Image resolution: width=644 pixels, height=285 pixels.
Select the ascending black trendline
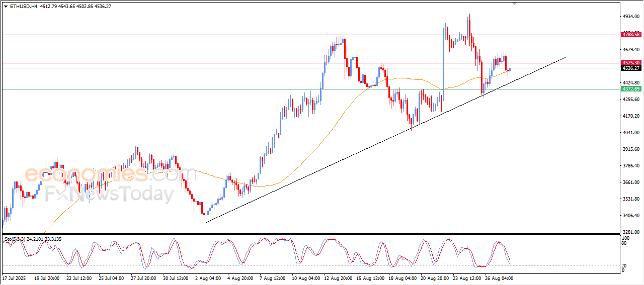pos(386,140)
